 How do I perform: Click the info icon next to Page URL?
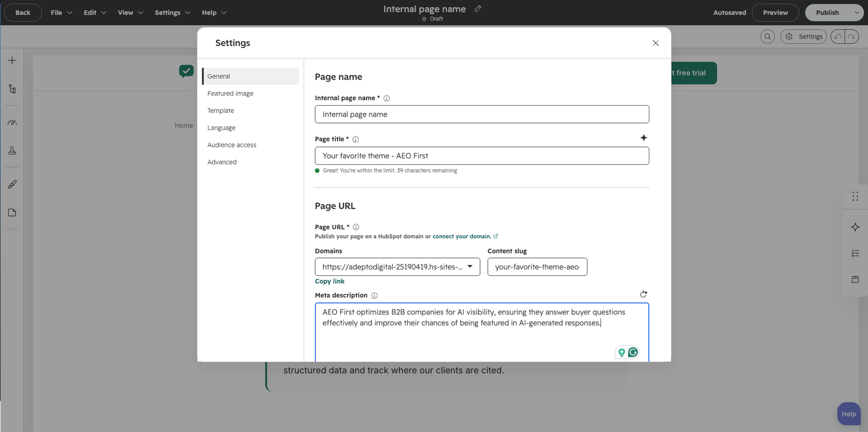[356, 227]
